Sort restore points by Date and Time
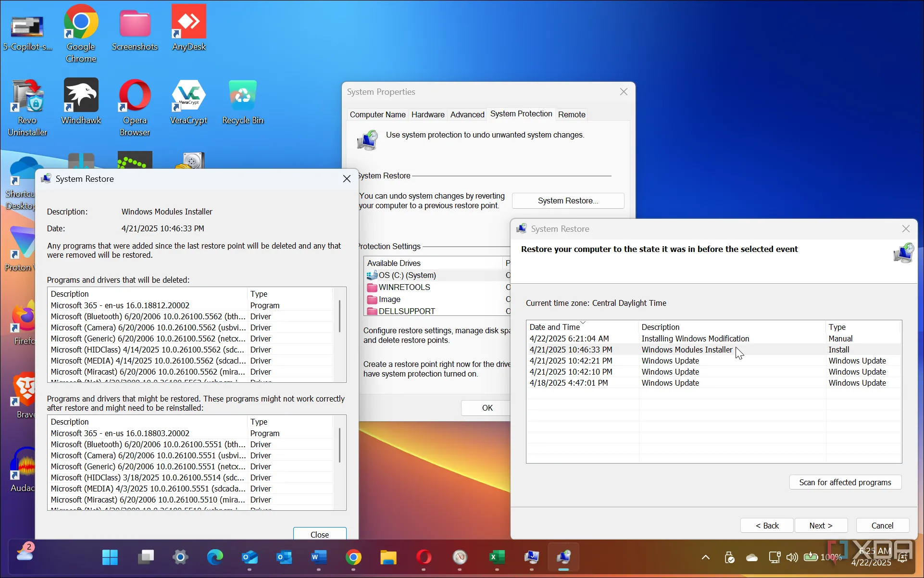This screenshot has height=578, width=924. click(555, 327)
